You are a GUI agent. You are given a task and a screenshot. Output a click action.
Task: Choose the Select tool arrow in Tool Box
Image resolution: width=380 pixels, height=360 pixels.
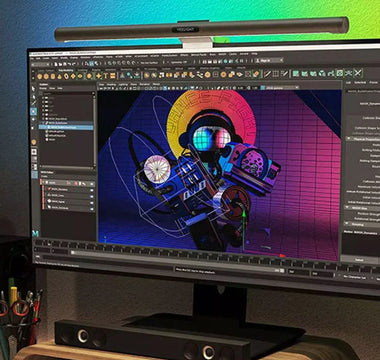33,89
